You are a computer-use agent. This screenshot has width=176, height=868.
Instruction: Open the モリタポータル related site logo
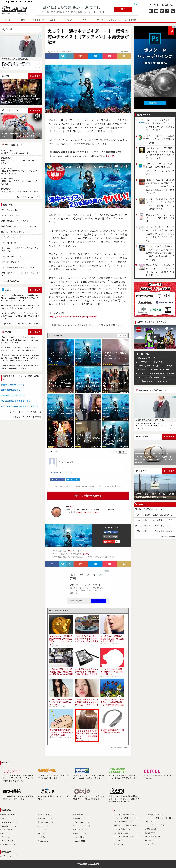click(47, 771)
